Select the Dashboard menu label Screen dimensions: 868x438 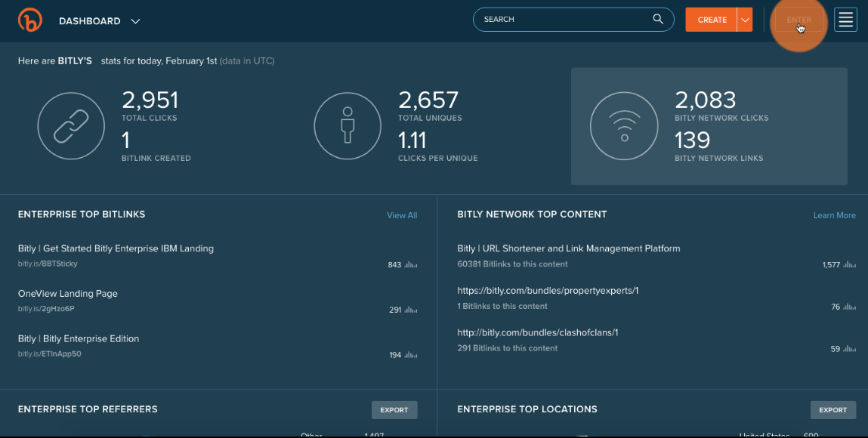[90, 21]
